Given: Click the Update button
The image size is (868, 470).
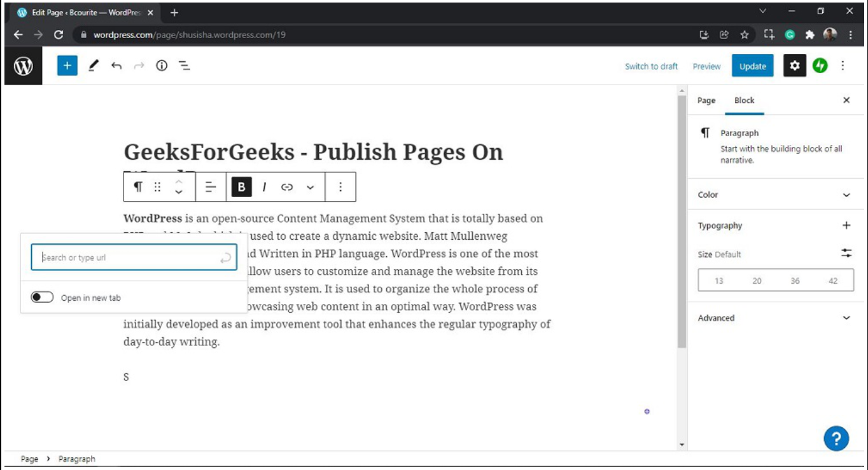Looking at the screenshot, I should point(753,66).
